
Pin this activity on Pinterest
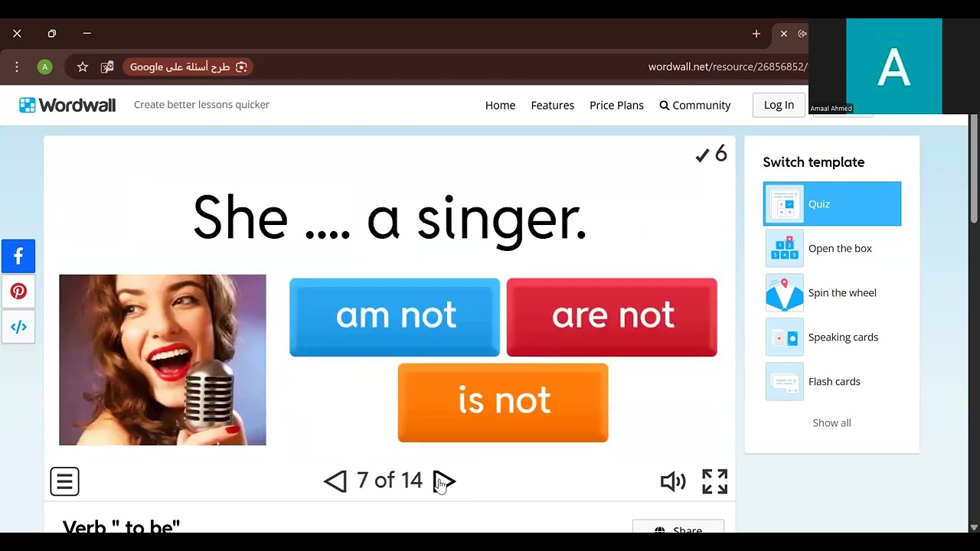click(x=18, y=292)
